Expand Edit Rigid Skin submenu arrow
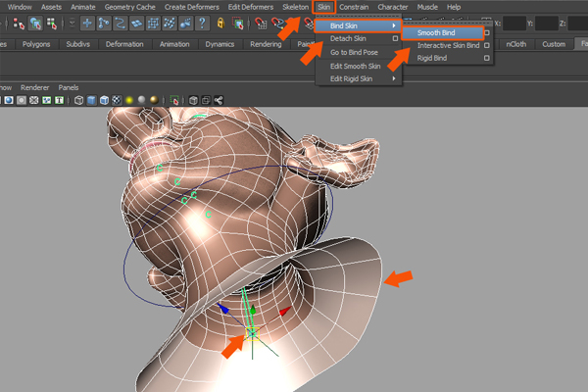Viewport: 588px width, 392px height. click(394, 78)
